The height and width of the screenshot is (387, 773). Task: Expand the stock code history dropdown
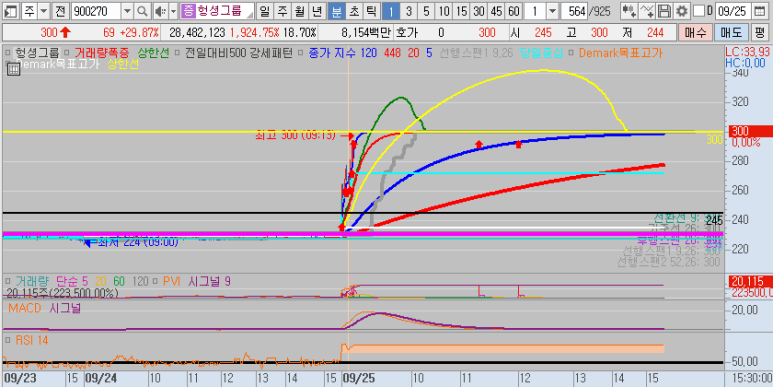click(x=127, y=10)
